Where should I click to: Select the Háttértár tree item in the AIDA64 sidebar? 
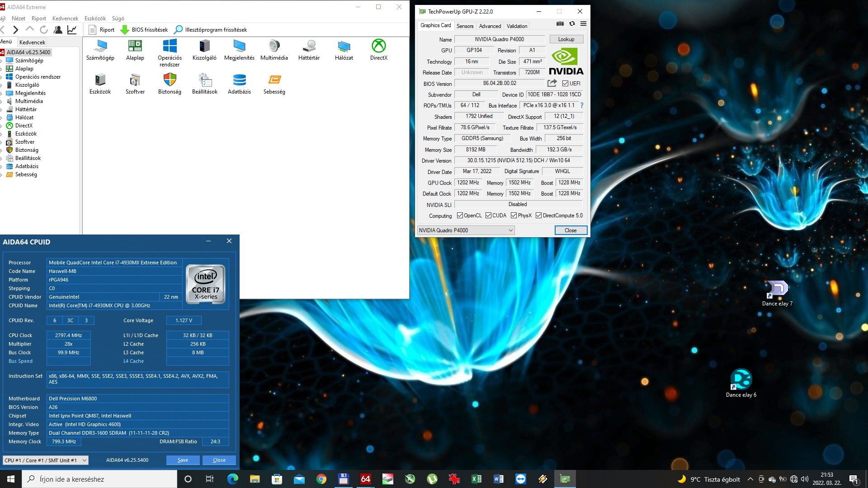point(26,109)
